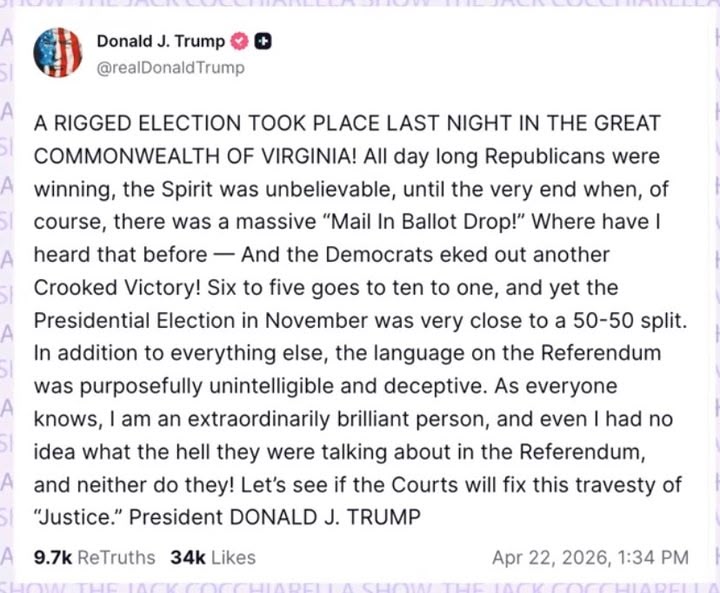This screenshot has width=720, height=593.
Task: Click the Likes label
Action: pyautogui.click(x=233, y=557)
